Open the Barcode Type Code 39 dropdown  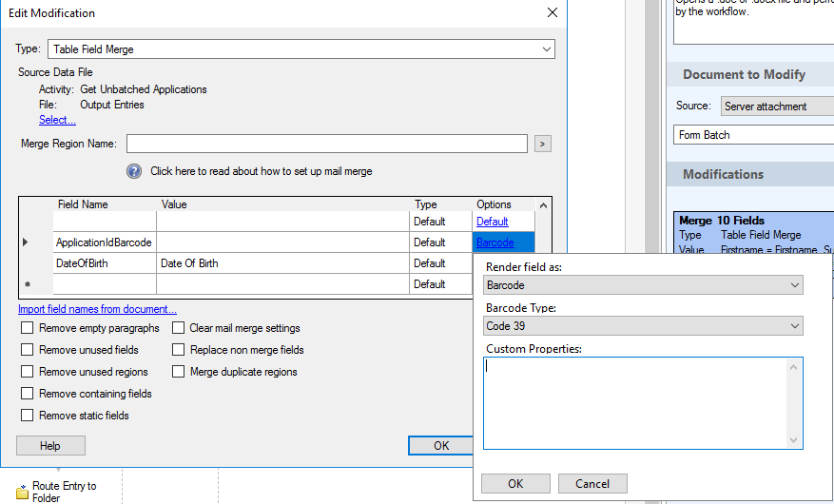[x=643, y=326]
